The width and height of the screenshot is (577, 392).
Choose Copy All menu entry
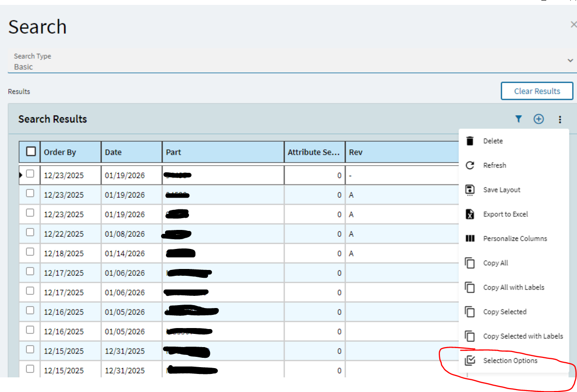click(x=514, y=263)
